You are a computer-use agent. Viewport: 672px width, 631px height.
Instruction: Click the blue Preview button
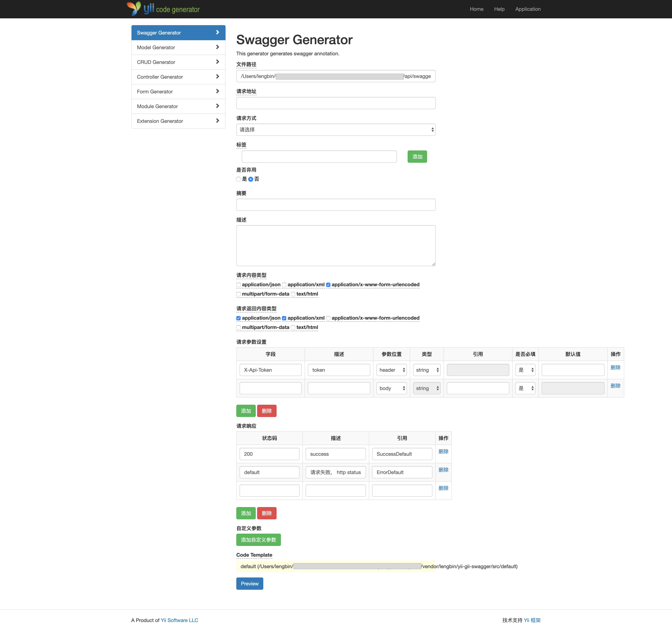249,584
